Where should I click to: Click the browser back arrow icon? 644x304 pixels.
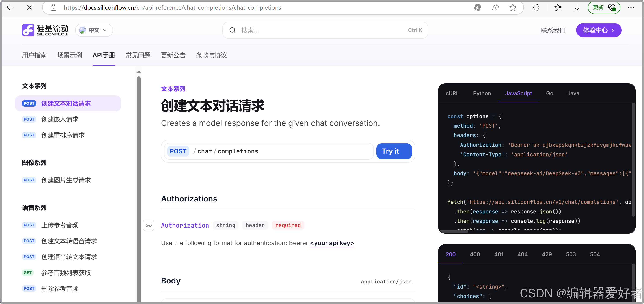pyautogui.click(x=10, y=7)
